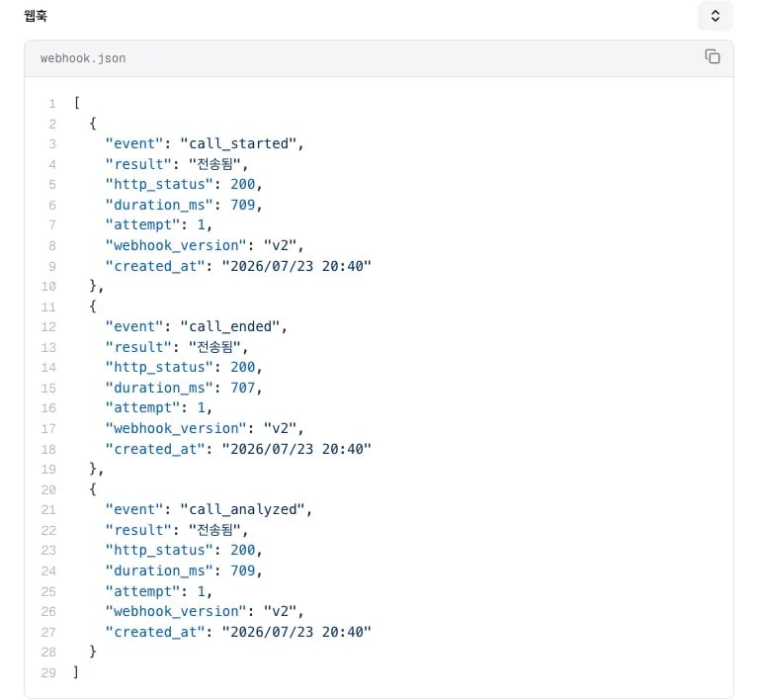Click the created_at timestamp on line 18

(x=296, y=449)
